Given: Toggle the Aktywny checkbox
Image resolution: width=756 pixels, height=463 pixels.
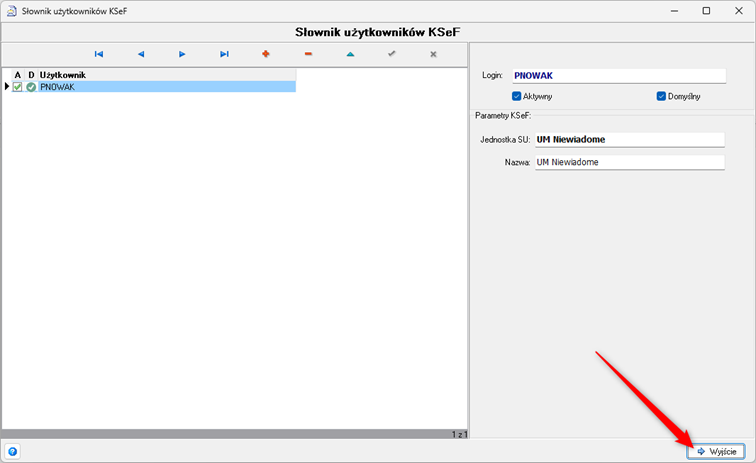Looking at the screenshot, I should 517,96.
